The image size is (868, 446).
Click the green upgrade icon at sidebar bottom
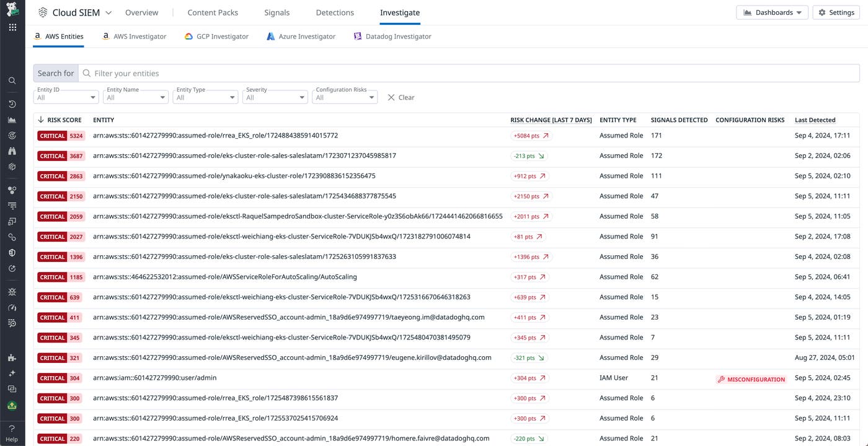(12, 406)
